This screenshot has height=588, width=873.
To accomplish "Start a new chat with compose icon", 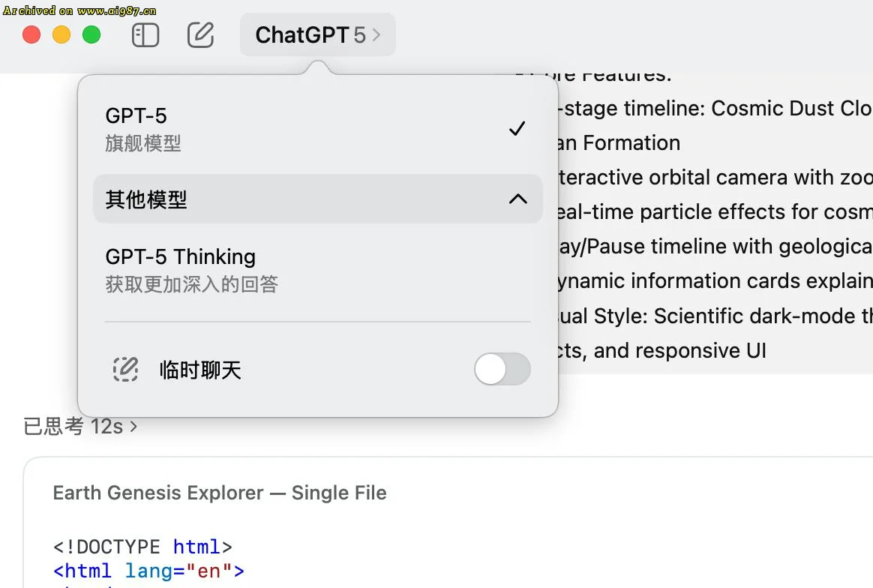I will (200, 35).
